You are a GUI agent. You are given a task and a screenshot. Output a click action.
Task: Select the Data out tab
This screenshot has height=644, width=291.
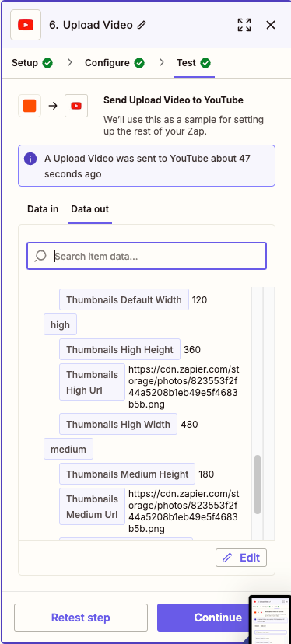pyautogui.click(x=90, y=209)
